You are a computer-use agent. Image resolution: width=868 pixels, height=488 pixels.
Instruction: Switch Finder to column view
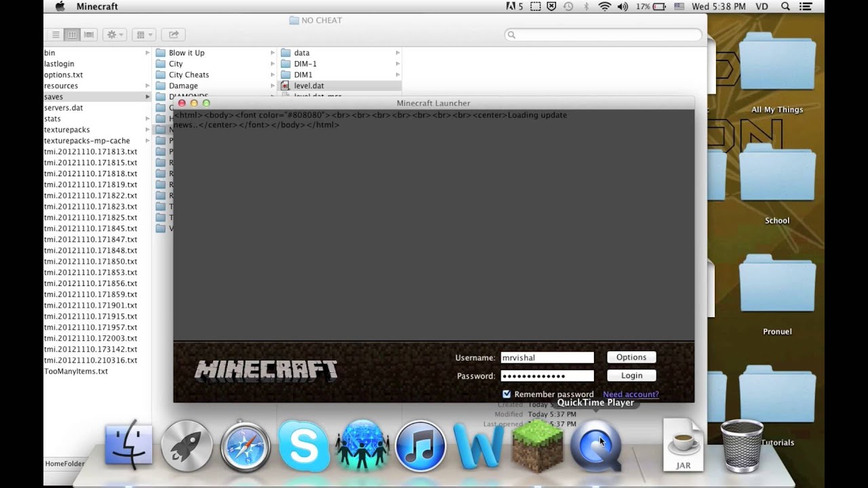[x=72, y=34]
